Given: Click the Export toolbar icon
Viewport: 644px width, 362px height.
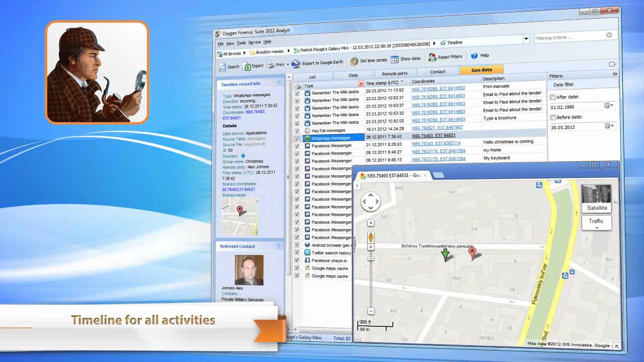Looking at the screenshot, I should tap(247, 66).
